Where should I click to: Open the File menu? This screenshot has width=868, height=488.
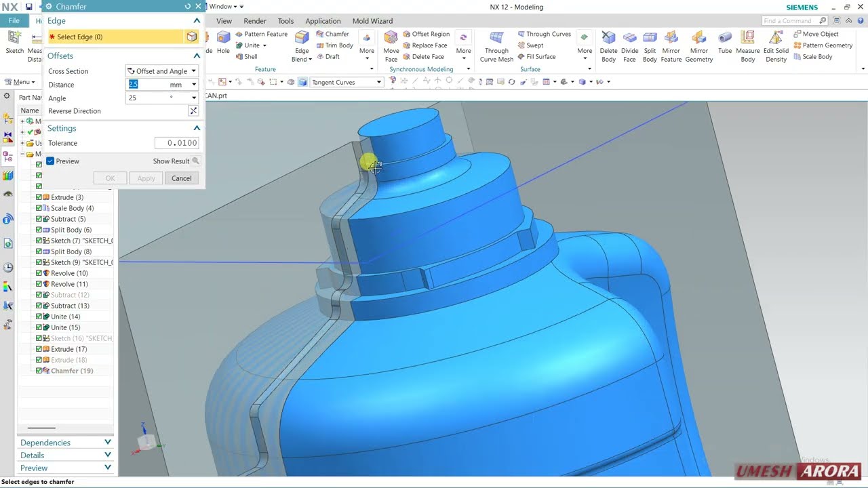(x=14, y=21)
